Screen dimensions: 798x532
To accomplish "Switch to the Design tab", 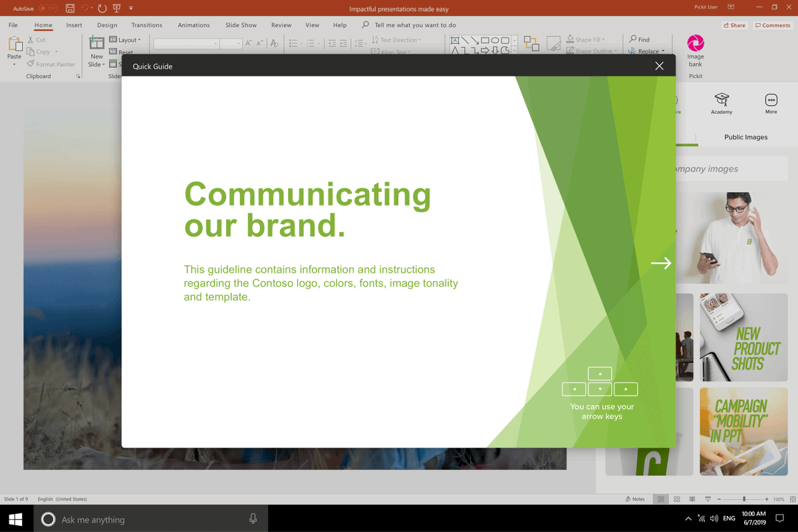I will 107,25.
